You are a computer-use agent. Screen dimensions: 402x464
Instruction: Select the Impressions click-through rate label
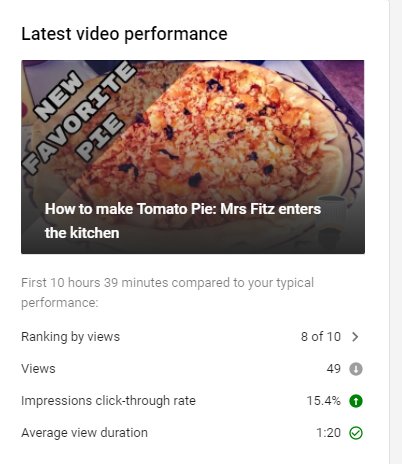click(108, 401)
